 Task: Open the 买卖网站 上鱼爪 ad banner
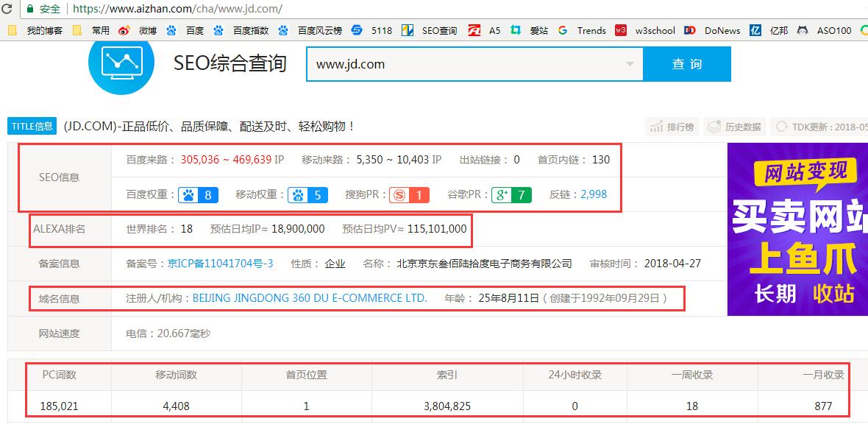pyautogui.click(x=797, y=229)
